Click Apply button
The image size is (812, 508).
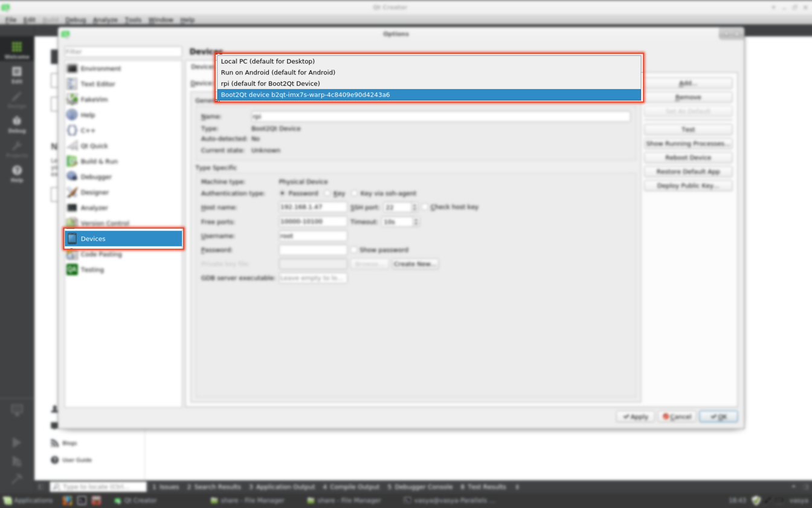click(x=636, y=417)
